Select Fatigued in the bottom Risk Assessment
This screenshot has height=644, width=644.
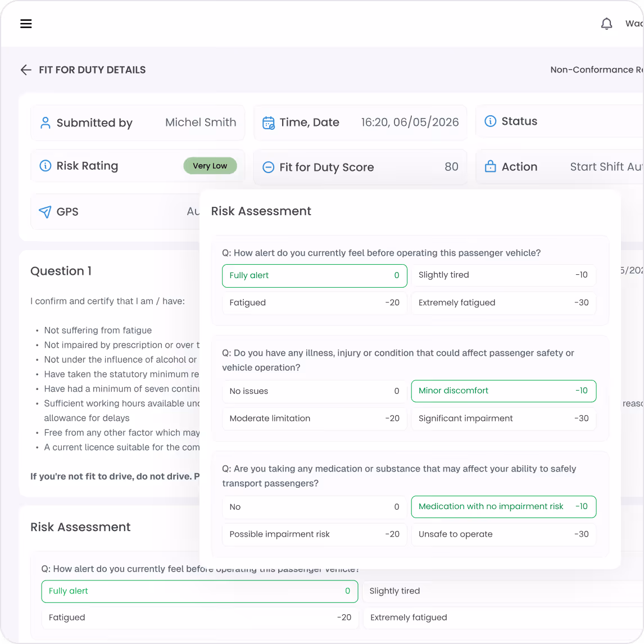click(199, 618)
